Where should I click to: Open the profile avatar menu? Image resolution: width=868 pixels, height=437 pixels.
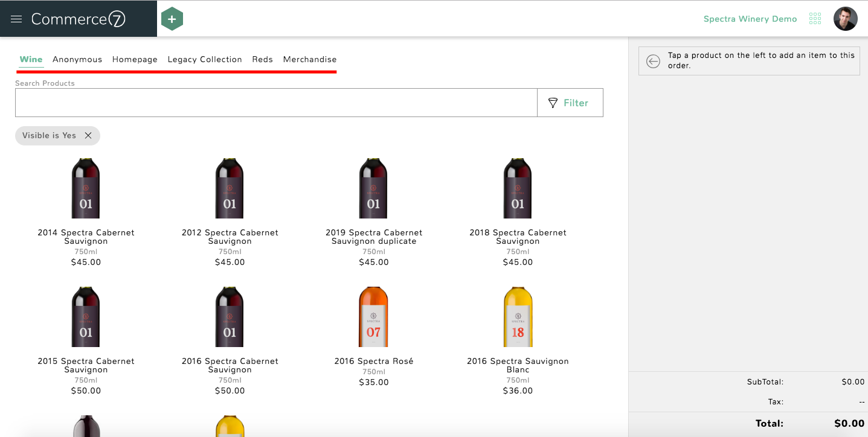pyautogui.click(x=845, y=19)
